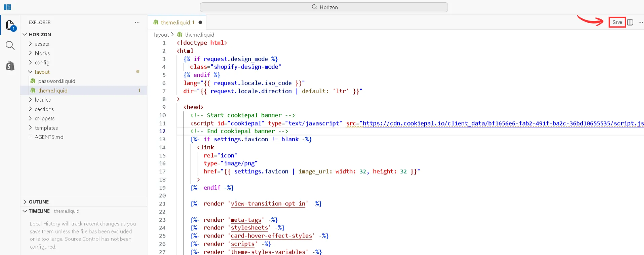The image size is (644, 255).
Task: Open the Search magnifier in activity bar
Action: tap(10, 45)
